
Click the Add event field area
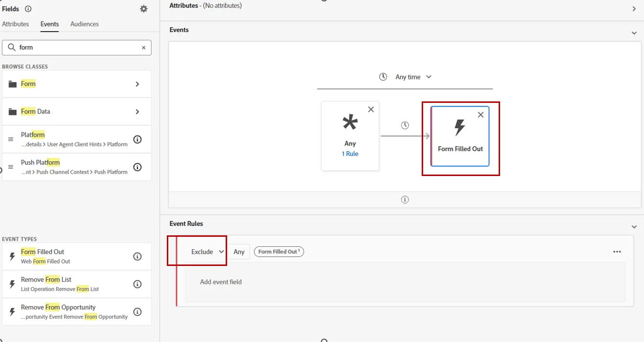click(x=405, y=282)
